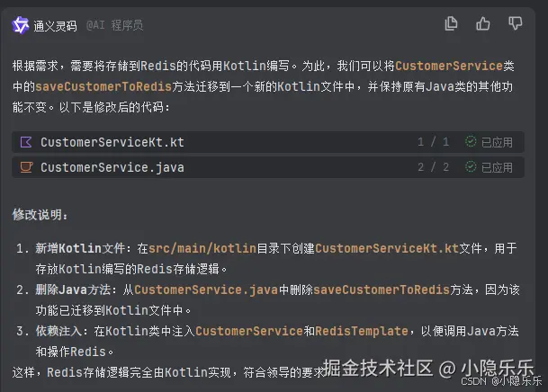
Task: Click 'CustomerService' code term in intro paragraph
Action: coord(449,66)
